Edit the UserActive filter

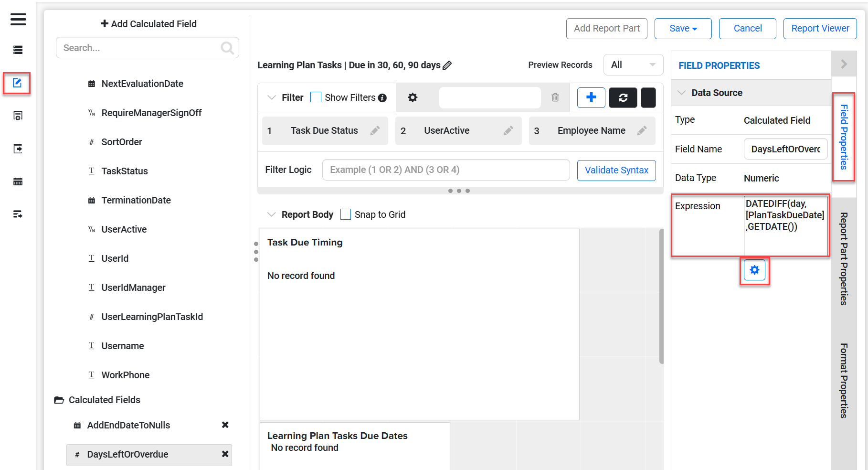coord(508,130)
